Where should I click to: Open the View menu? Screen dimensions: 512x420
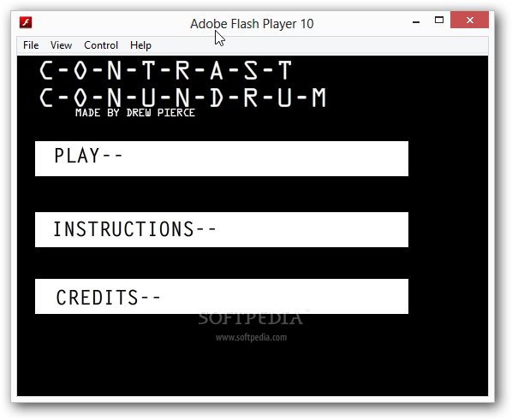point(61,45)
